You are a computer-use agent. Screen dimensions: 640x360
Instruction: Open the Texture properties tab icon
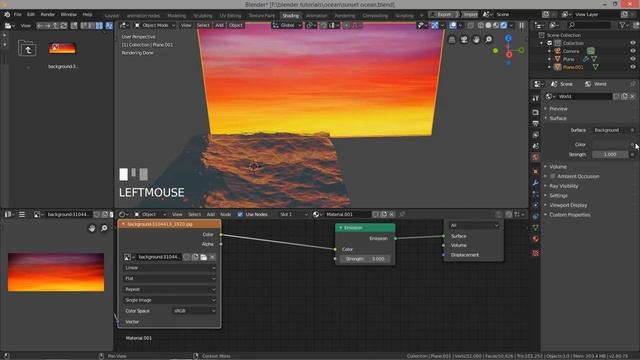(x=536, y=253)
